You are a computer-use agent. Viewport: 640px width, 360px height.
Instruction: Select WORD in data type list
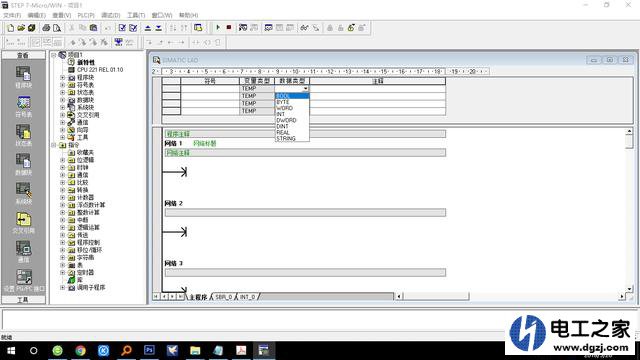coord(292,108)
